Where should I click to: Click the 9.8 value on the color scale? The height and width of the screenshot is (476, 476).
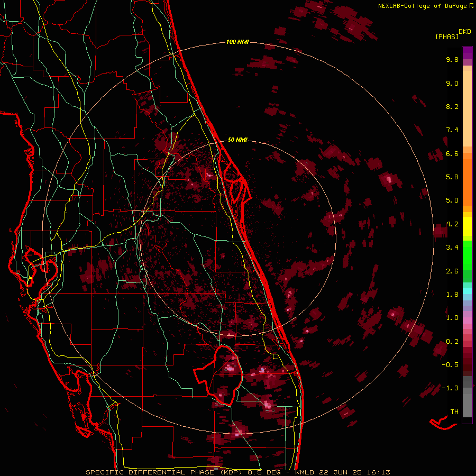[452, 59]
